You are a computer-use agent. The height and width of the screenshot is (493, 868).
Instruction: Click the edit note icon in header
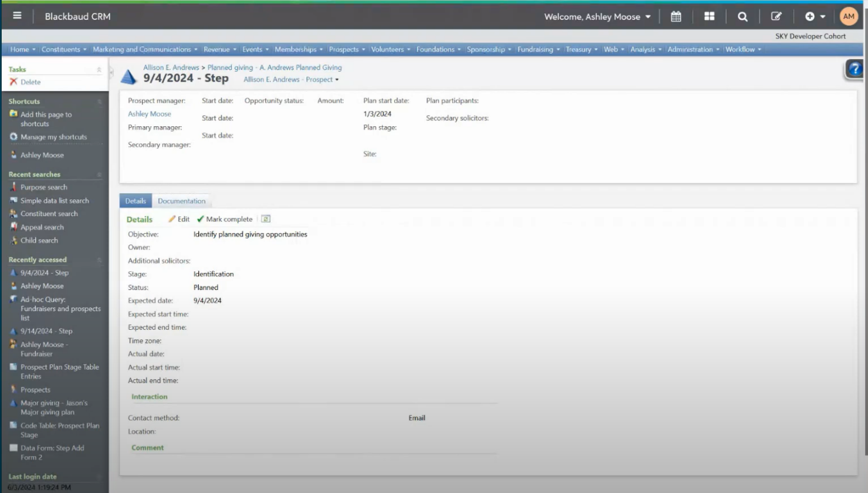[776, 16]
